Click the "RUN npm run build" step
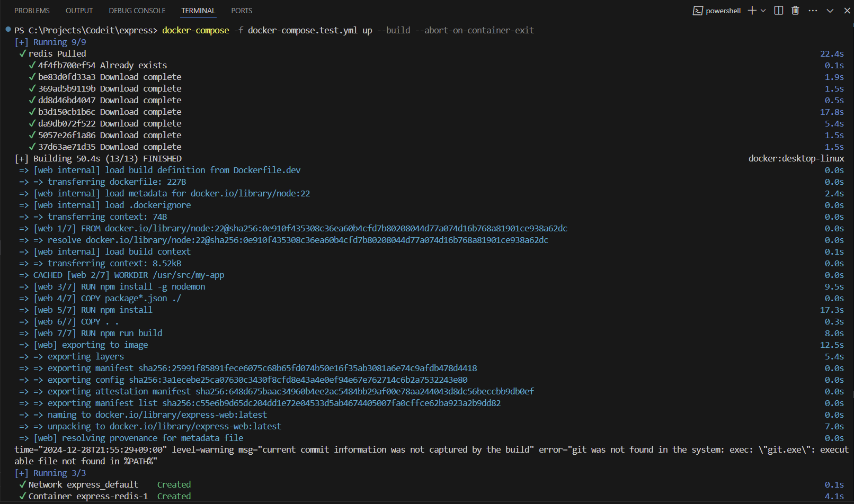Viewport: 854px width, 504px height. [91, 333]
